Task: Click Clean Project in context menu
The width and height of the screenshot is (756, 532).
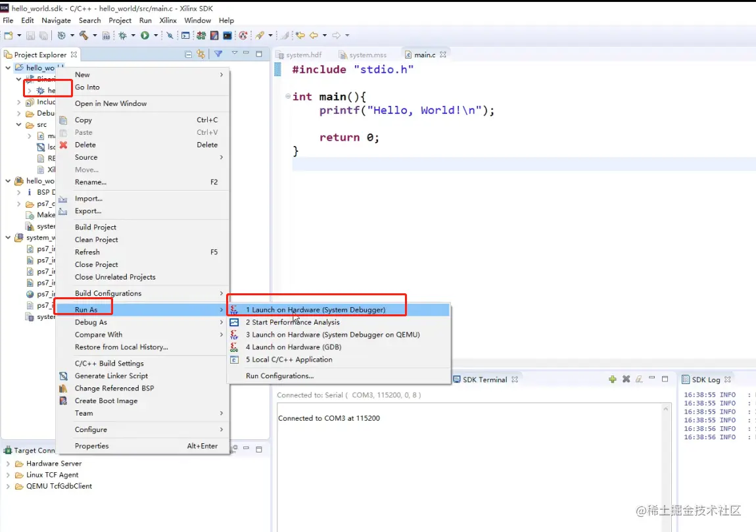Action: pyautogui.click(x=97, y=240)
